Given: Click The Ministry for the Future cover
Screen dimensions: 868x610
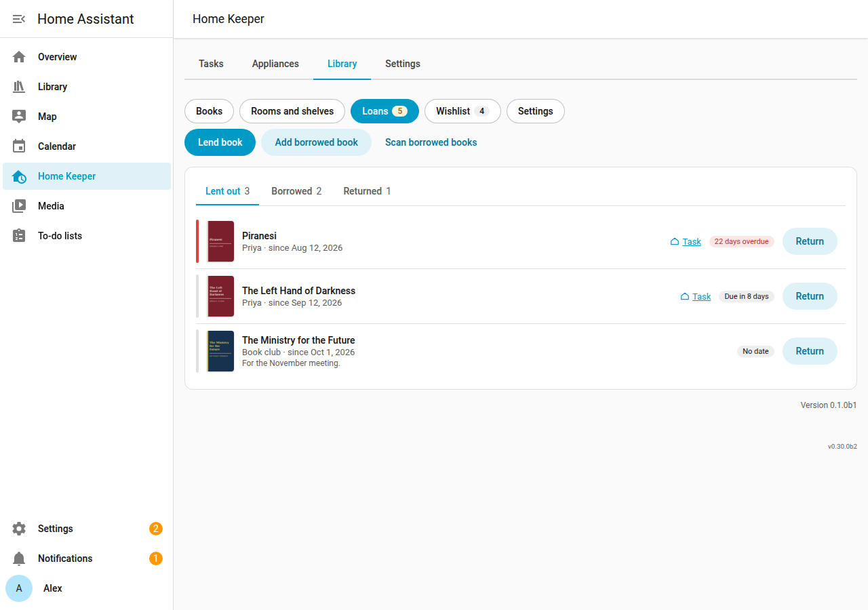Looking at the screenshot, I should click(x=220, y=351).
